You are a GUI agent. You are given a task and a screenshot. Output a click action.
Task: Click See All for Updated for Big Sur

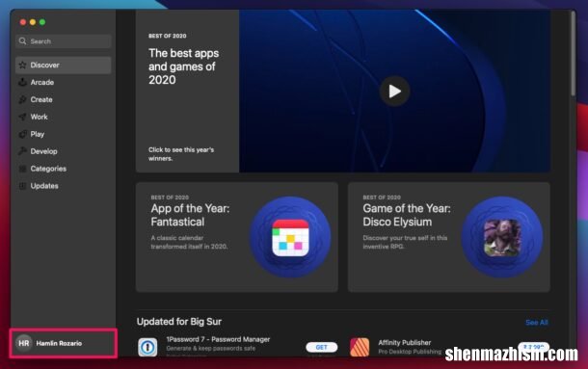pyautogui.click(x=537, y=323)
